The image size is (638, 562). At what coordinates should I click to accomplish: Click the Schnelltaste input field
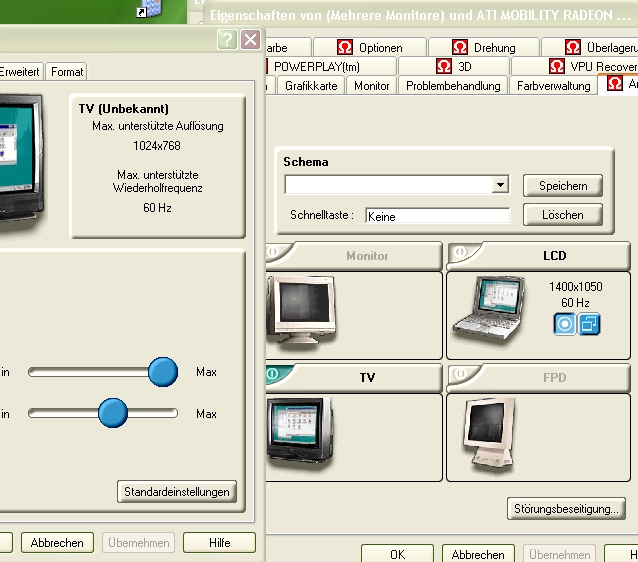coord(437,216)
